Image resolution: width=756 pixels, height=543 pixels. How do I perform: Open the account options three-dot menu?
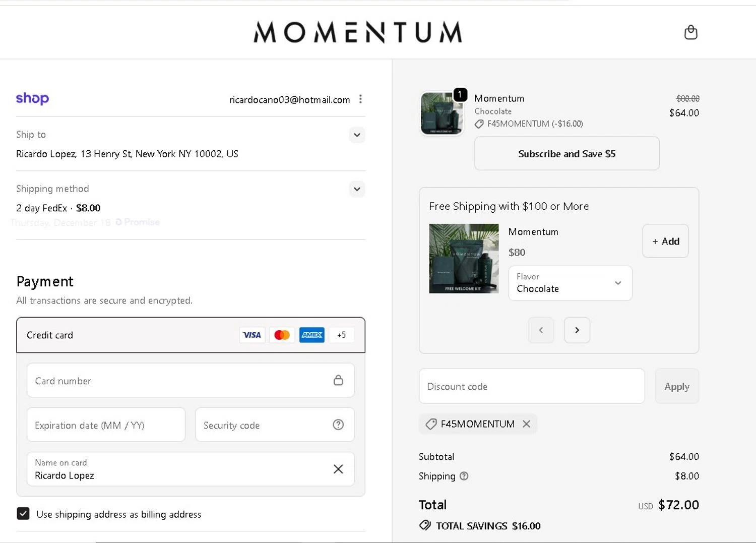click(x=360, y=99)
